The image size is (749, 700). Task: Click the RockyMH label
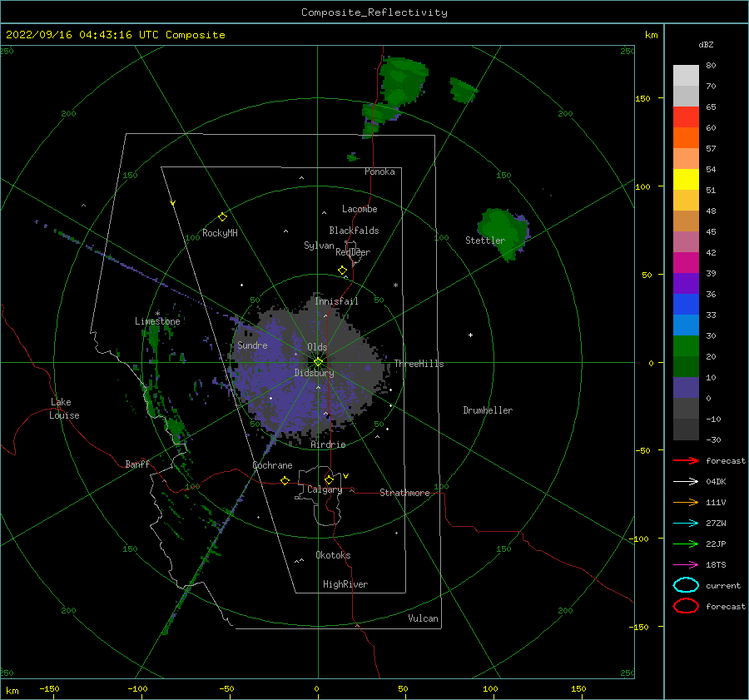click(220, 233)
